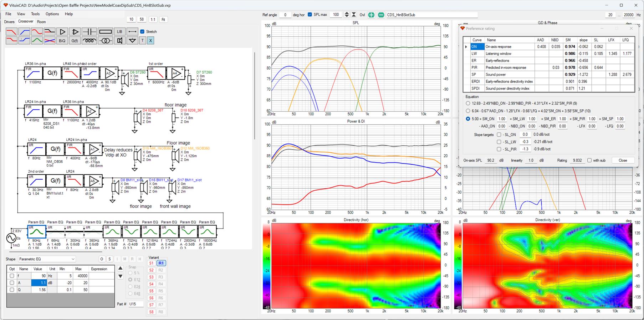Image resolution: width=644 pixels, height=320 pixels.
Task: Add a G(f) transfer function block from the toolbar
Action: coord(75,40)
